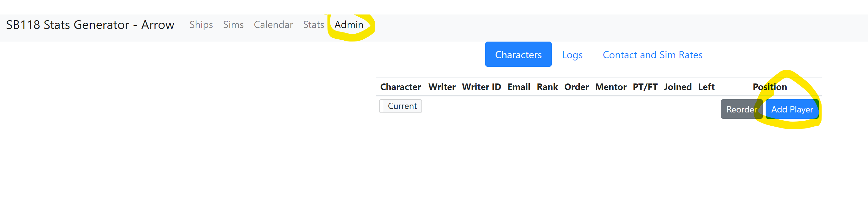View the Stats page
Viewport: 868px width, 206px height.
tap(313, 25)
